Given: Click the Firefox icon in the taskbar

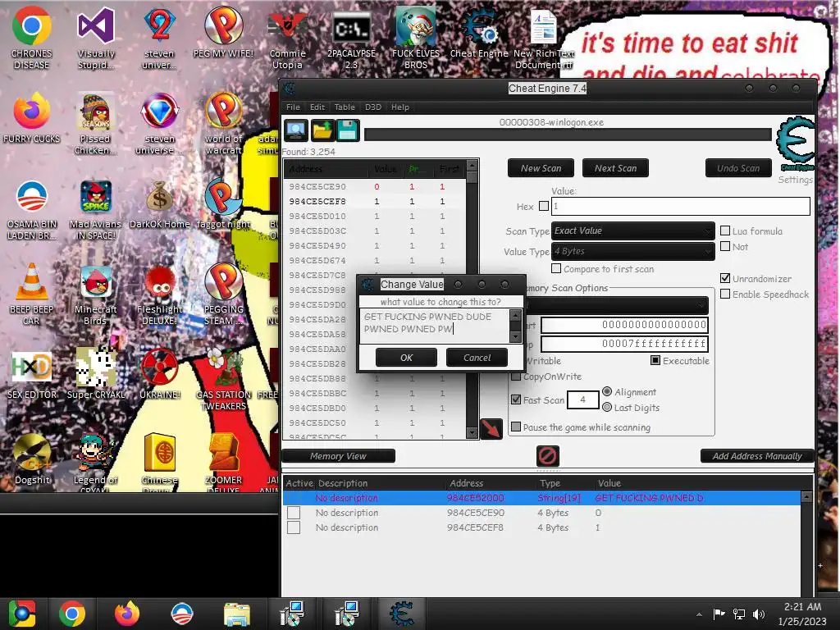Looking at the screenshot, I should click(x=127, y=614).
